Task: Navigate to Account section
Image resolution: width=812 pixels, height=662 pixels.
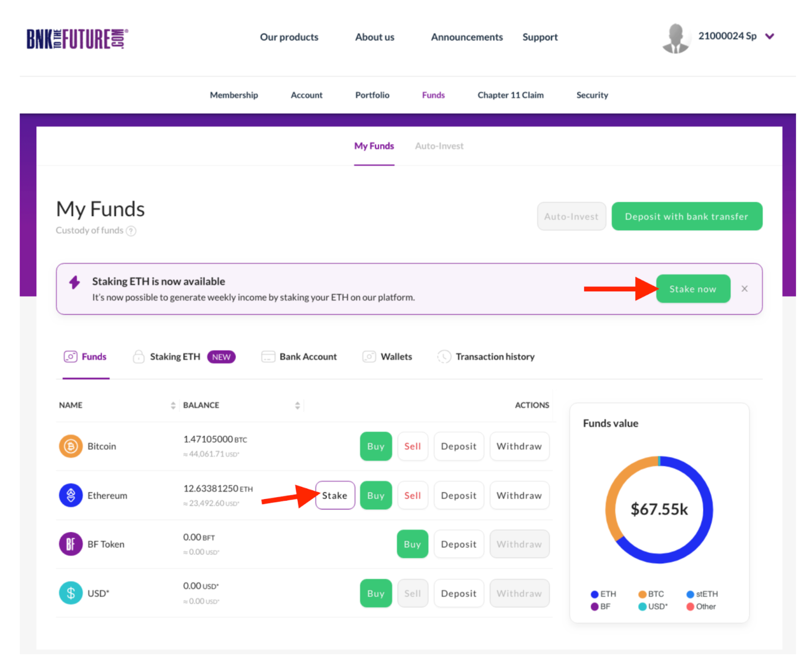Action: (306, 95)
